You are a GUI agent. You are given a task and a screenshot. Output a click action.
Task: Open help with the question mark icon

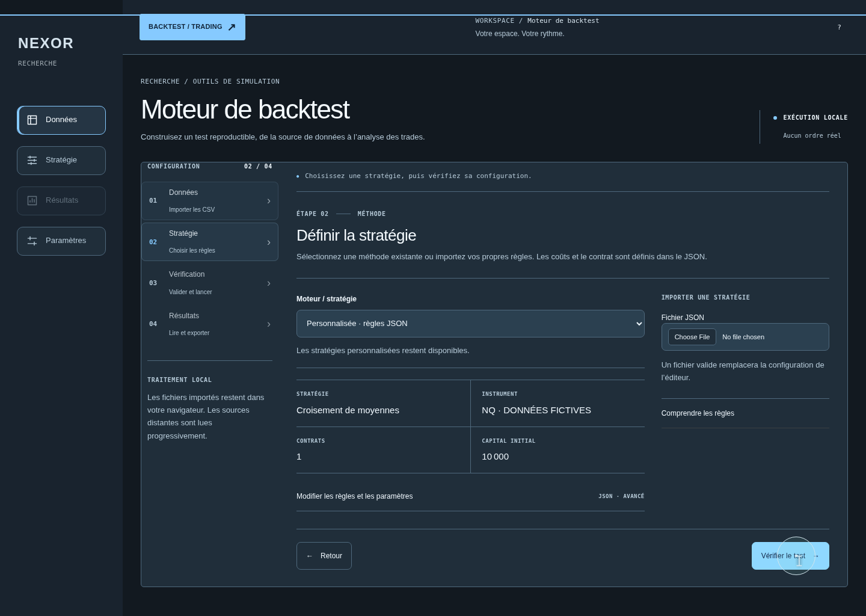point(839,27)
